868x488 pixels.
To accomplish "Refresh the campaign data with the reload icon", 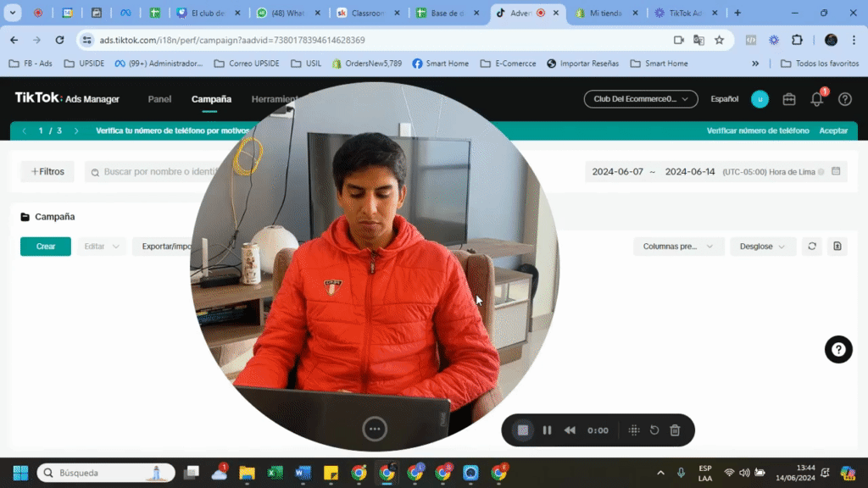I will coord(811,246).
